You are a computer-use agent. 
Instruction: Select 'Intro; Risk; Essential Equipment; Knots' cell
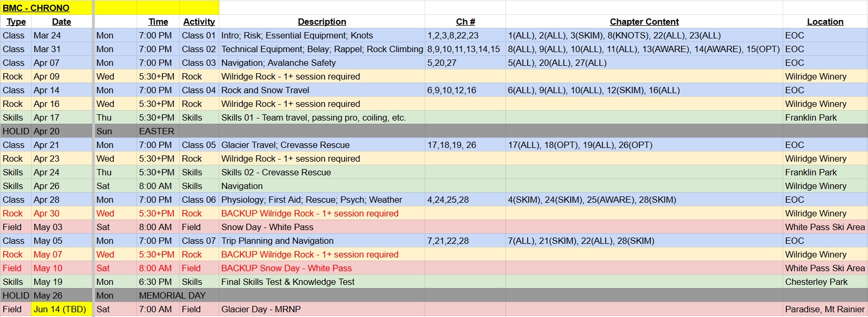click(x=322, y=35)
